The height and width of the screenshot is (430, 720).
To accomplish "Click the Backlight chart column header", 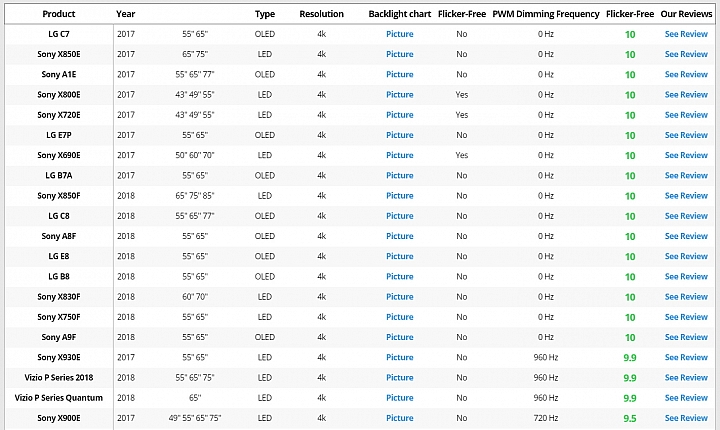I will (x=399, y=14).
